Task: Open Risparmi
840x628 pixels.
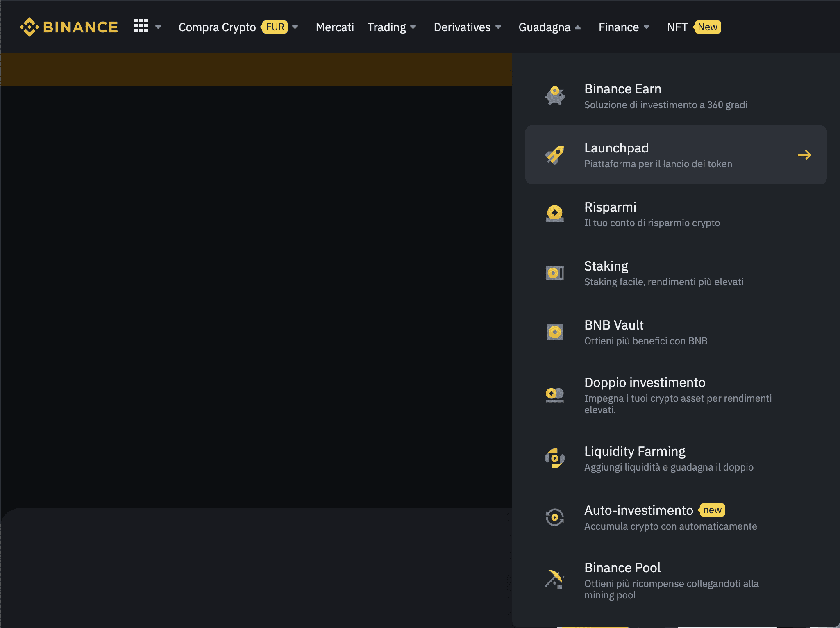Action: tap(676, 214)
